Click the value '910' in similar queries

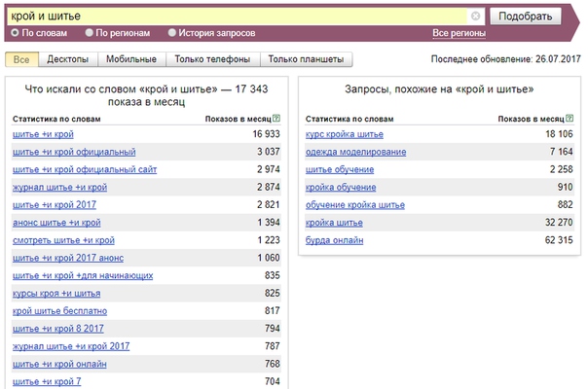(566, 187)
